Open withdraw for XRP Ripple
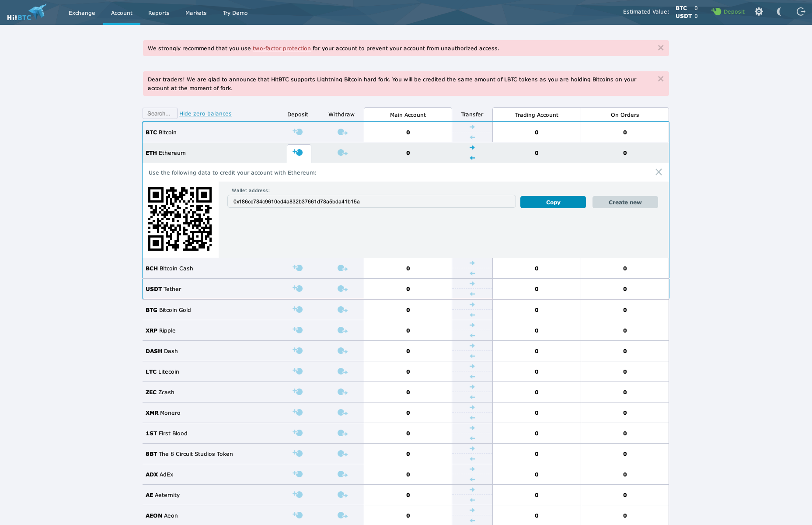 coord(342,330)
